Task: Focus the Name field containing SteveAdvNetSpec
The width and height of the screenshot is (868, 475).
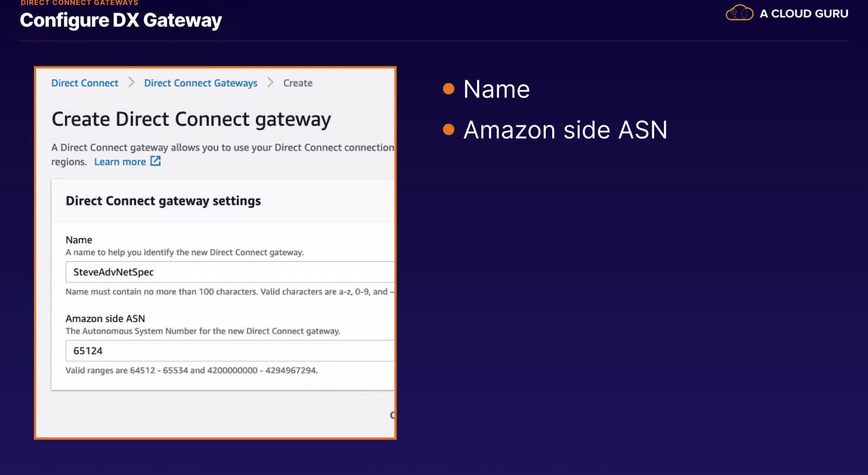Action: point(230,272)
